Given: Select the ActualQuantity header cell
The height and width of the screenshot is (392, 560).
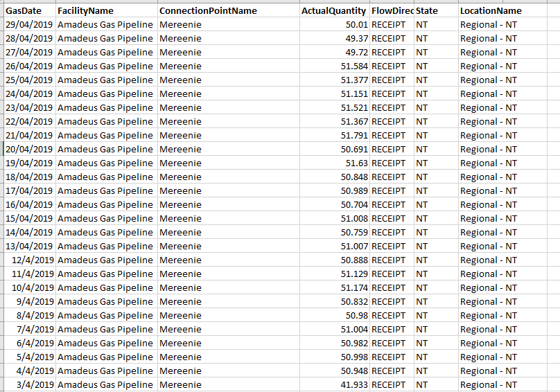Looking at the screenshot, I should [334, 10].
